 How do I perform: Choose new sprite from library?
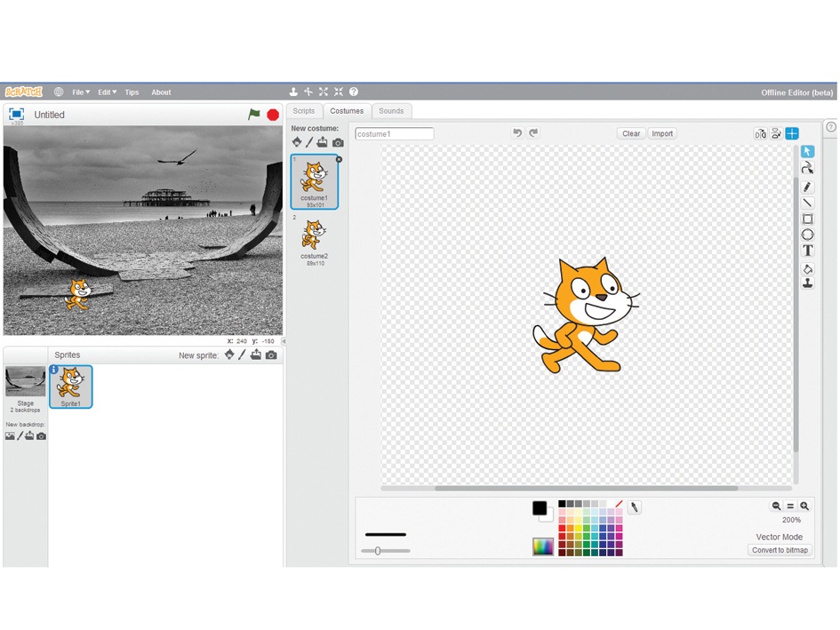click(x=229, y=355)
